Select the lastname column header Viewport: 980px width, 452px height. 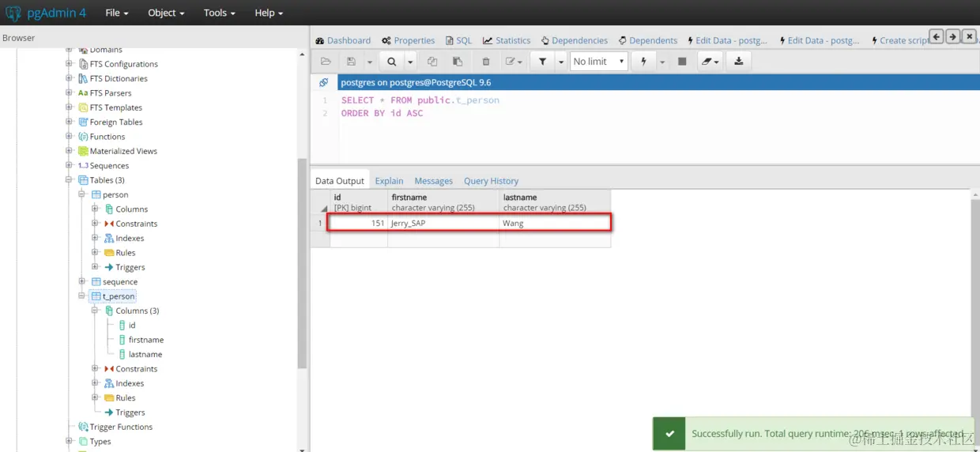coord(555,202)
